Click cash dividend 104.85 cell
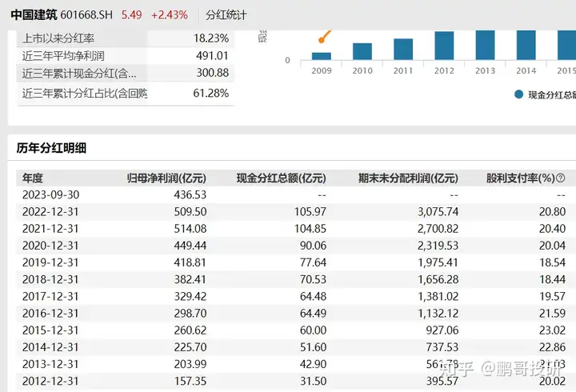 (310, 229)
